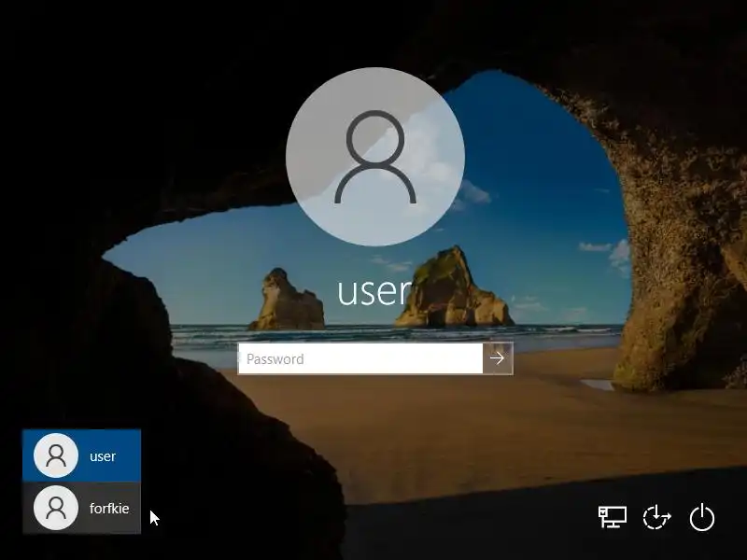The image size is (747, 560).
Task: Click the Password input field
Action: [x=360, y=358]
